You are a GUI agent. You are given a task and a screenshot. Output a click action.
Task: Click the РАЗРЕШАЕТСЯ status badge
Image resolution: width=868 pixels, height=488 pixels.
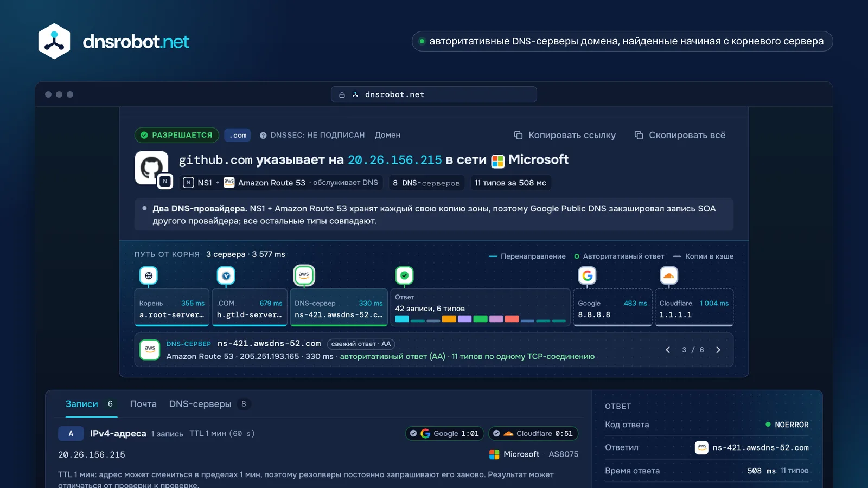(x=177, y=135)
